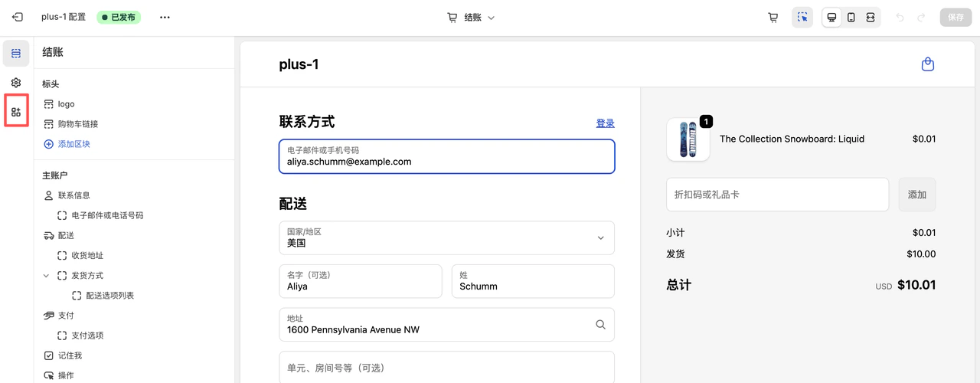Click the plus-1 配置 title text
Screen dimensions: 980x383
(64, 17)
